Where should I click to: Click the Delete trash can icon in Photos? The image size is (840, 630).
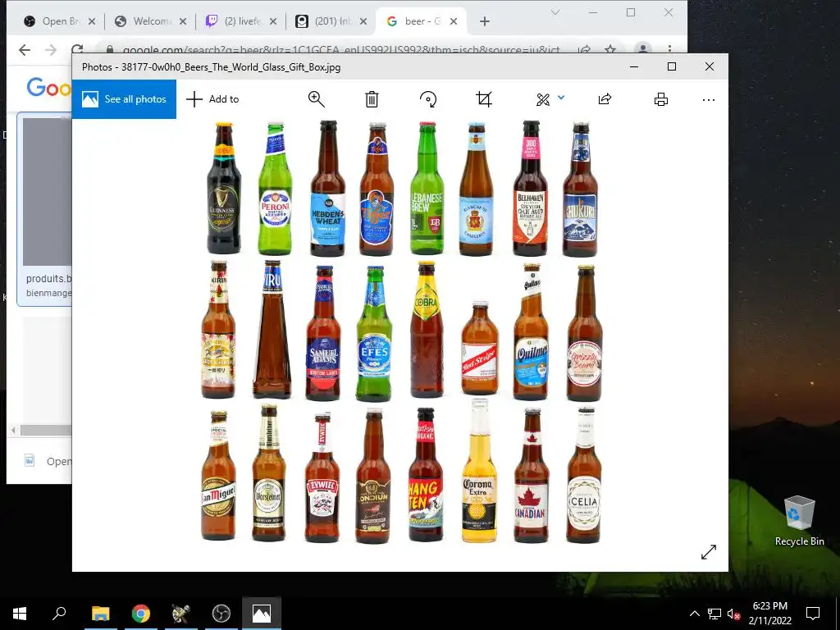372,99
